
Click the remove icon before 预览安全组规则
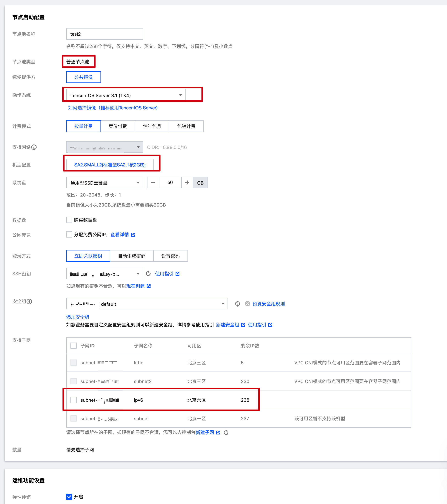pos(247,304)
